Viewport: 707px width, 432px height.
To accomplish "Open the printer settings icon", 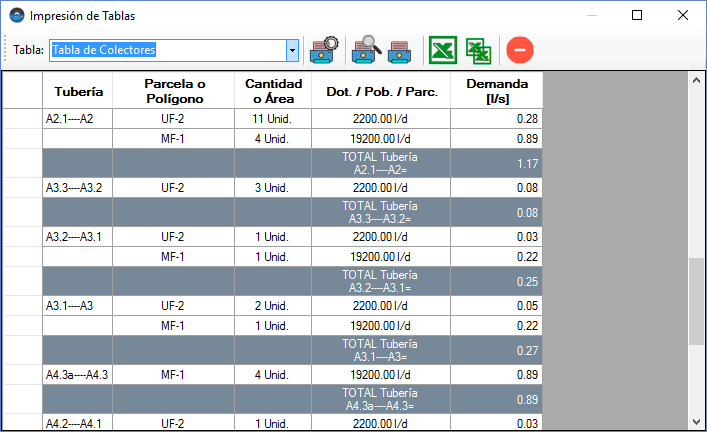I will pos(324,49).
